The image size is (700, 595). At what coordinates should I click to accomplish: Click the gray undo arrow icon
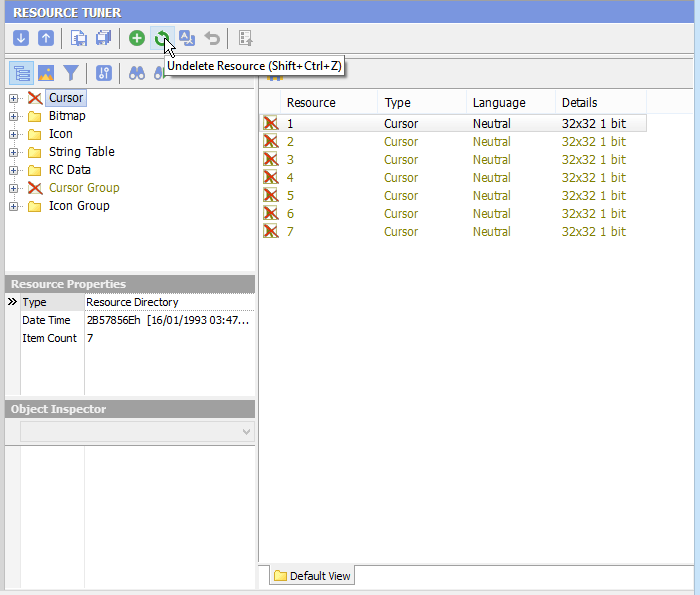(x=212, y=38)
